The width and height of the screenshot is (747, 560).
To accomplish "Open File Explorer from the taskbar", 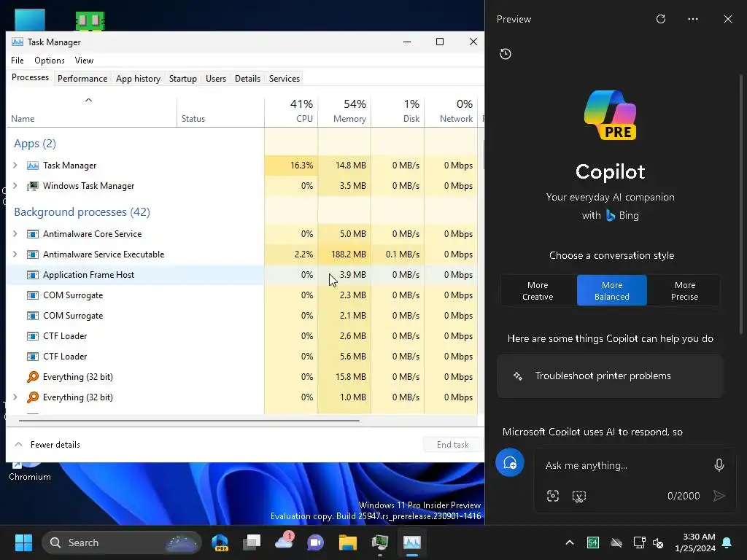I will pyautogui.click(x=348, y=542).
